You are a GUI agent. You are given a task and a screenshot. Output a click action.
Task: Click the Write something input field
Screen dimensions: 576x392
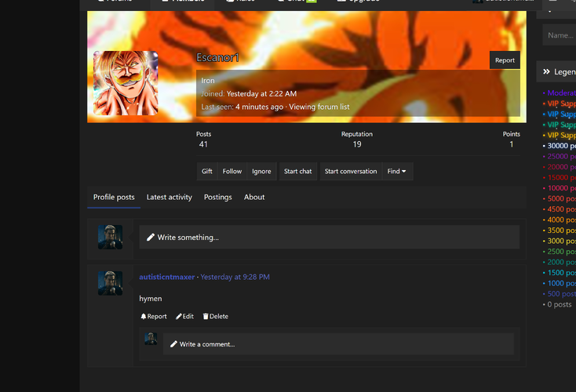(x=329, y=237)
